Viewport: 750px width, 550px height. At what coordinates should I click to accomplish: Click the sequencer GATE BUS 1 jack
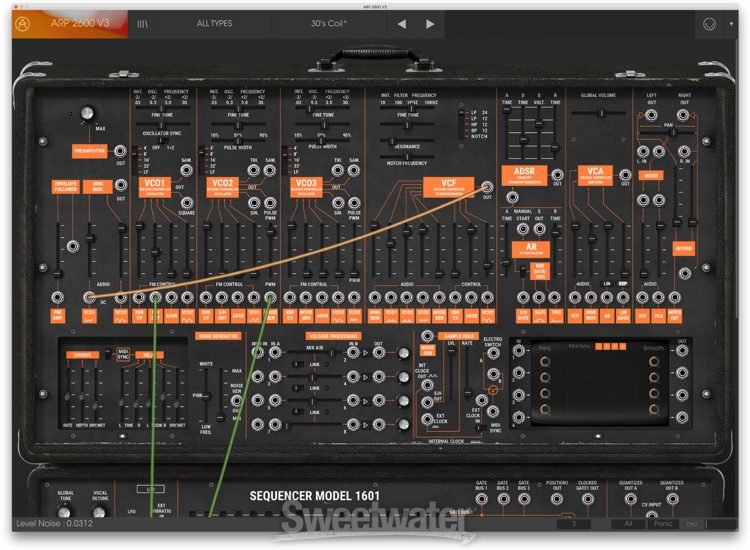(482, 499)
